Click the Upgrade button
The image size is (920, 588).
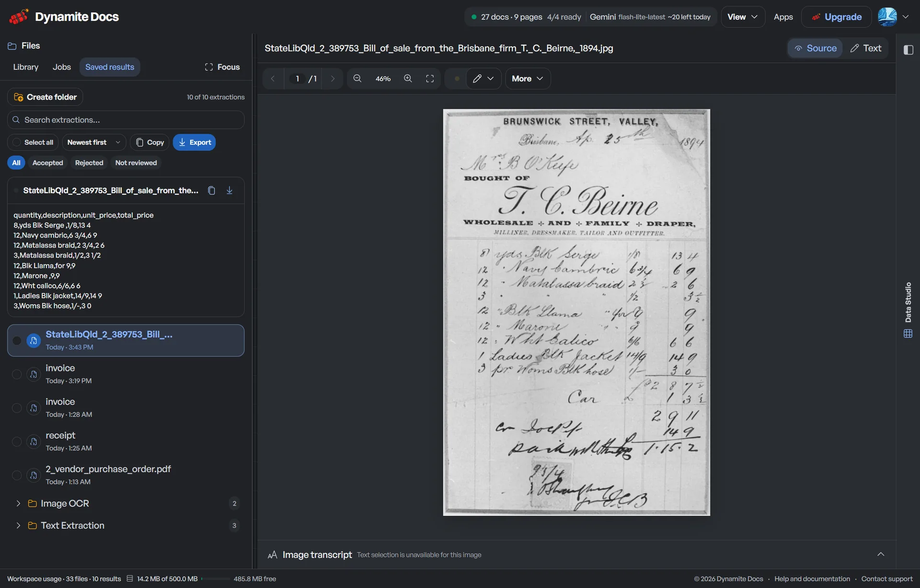pyautogui.click(x=837, y=17)
